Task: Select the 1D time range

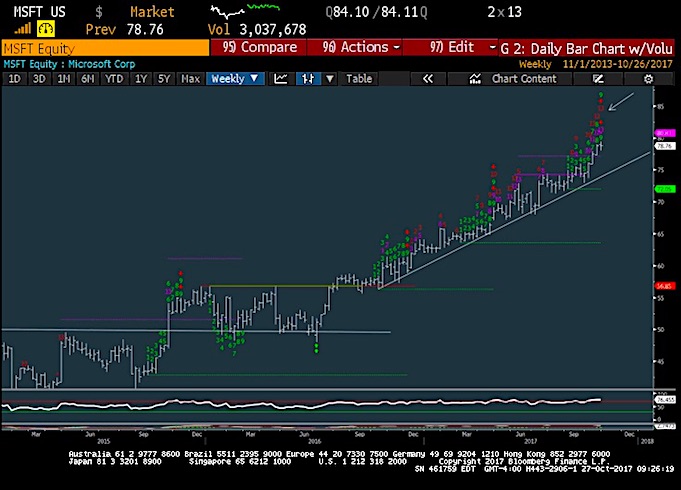Action: point(14,79)
